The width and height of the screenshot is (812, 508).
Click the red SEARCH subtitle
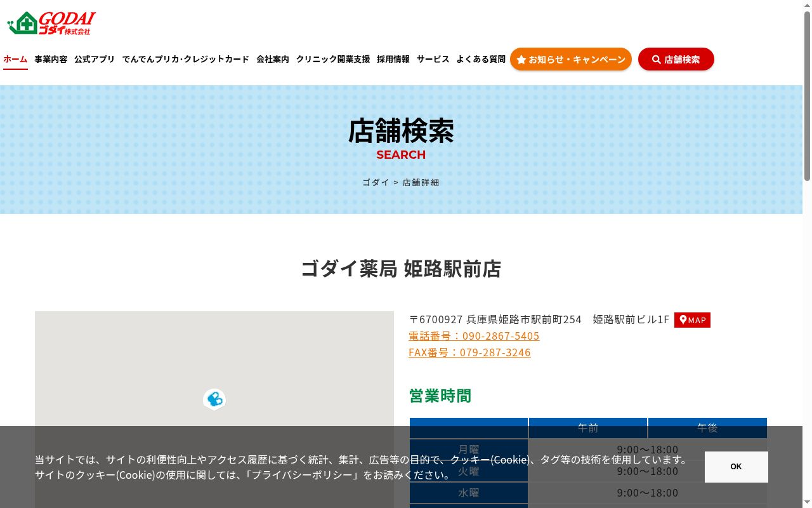tap(401, 155)
